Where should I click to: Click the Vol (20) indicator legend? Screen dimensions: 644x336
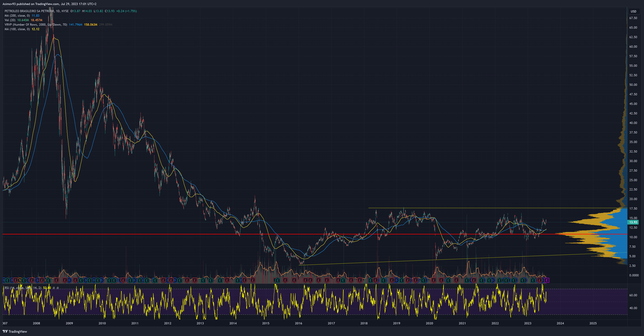tap(10, 20)
